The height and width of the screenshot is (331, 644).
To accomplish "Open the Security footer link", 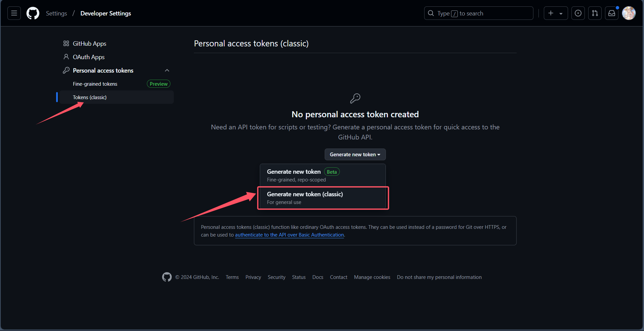I will [x=277, y=277].
